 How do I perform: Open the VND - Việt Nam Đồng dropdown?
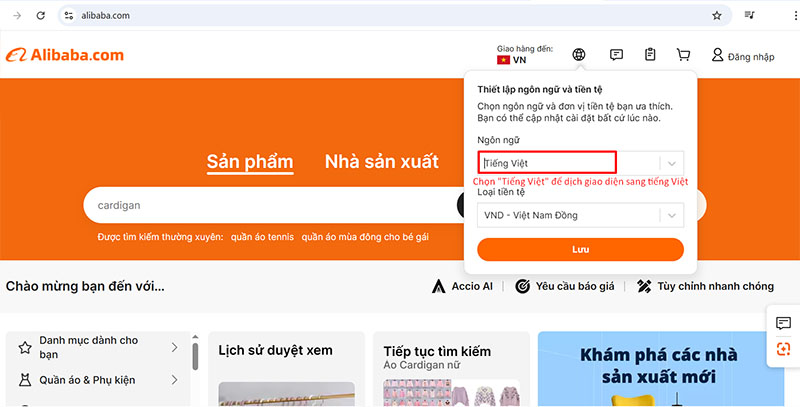(580, 215)
